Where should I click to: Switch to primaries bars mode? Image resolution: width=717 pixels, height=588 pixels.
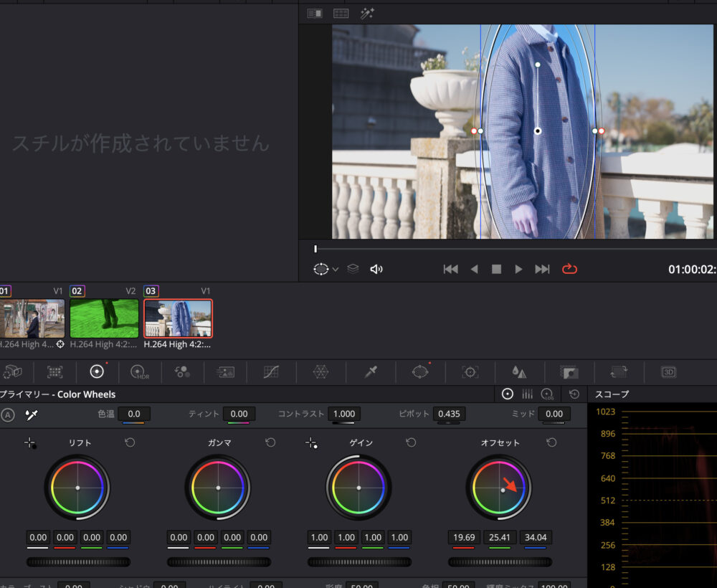[x=527, y=394]
